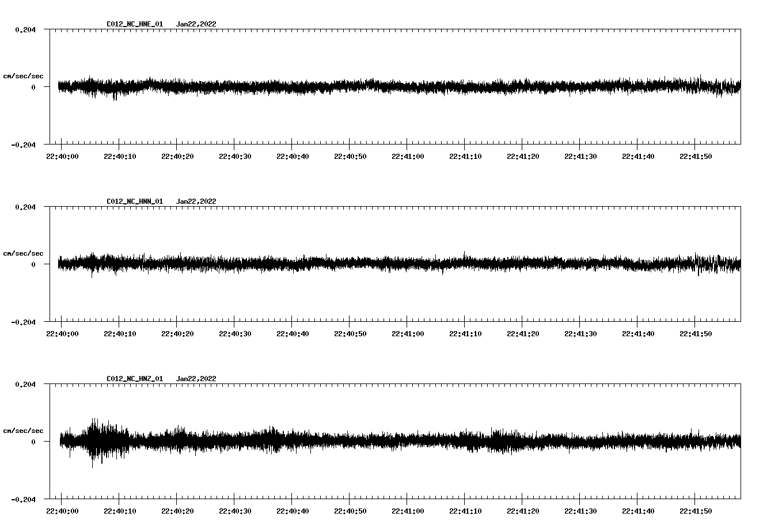Click the 22:41:40 time label on HNZ plot
The image size is (782, 532).
coord(638,511)
